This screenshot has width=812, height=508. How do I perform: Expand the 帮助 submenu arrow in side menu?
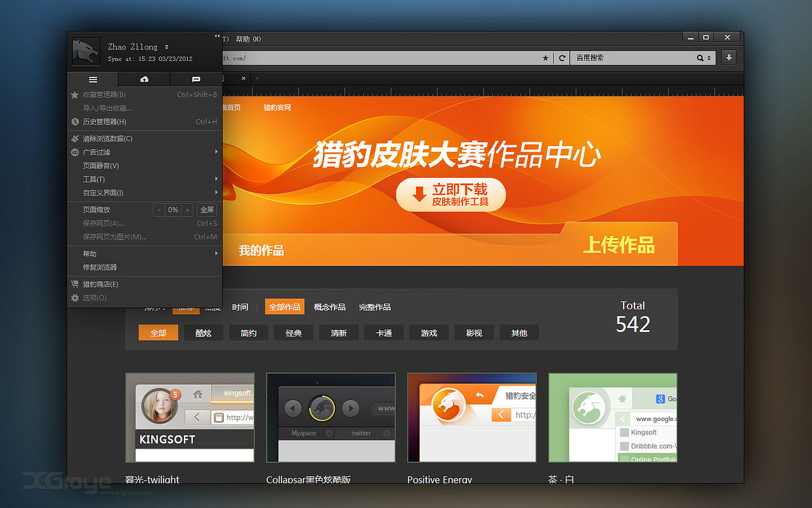click(216, 253)
